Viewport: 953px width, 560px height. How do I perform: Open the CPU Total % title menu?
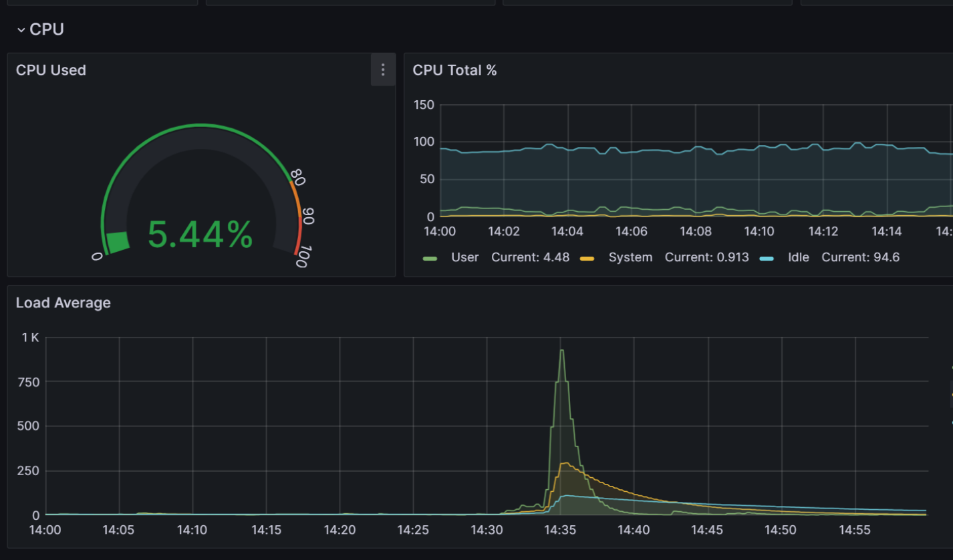pos(454,70)
